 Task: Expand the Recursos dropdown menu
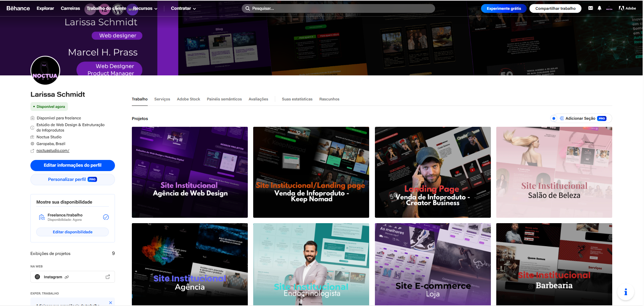(145, 8)
